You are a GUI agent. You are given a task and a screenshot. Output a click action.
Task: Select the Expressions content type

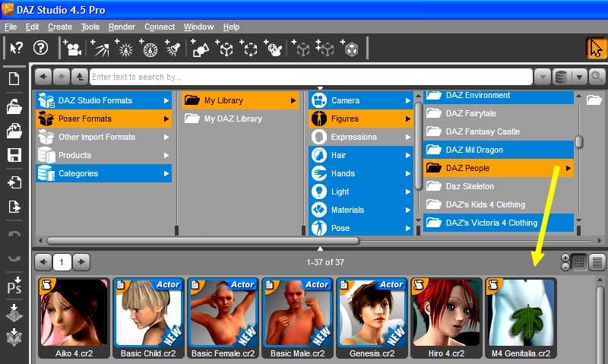[361, 137]
